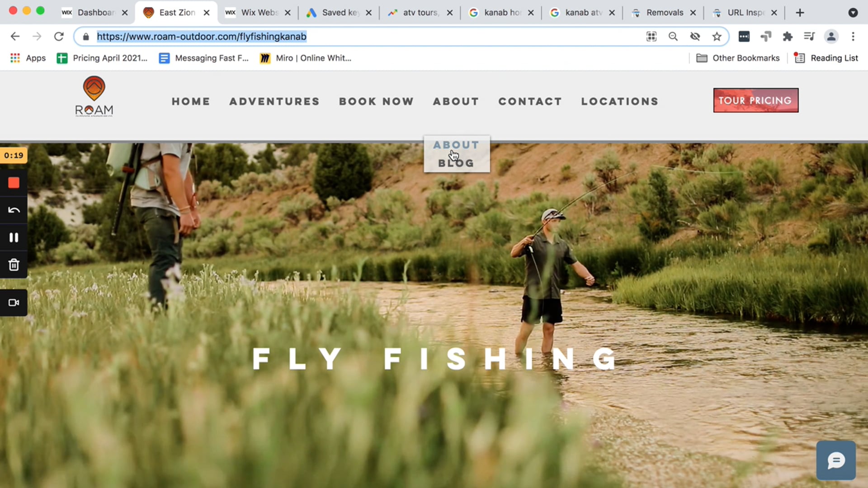
Task: Click the pause/play icon
Action: pyautogui.click(x=14, y=237)
